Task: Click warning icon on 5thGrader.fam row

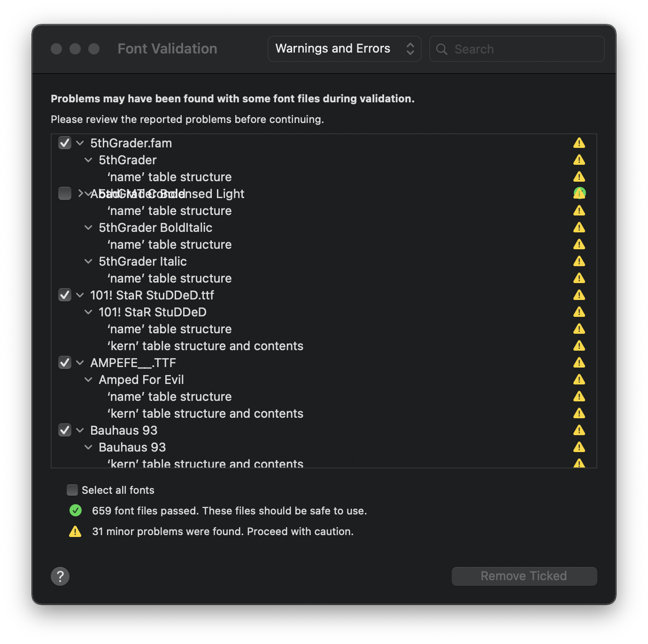Action: [579, 143]
